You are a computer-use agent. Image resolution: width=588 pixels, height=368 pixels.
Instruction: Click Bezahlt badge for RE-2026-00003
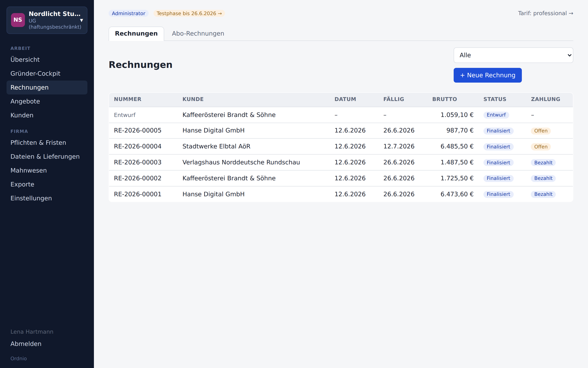pyautogui.click(x=543, y=163)
